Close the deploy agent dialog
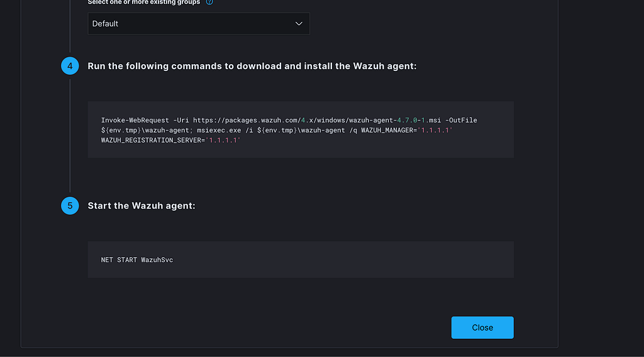 pyautogui.click(x=482, y=327)
